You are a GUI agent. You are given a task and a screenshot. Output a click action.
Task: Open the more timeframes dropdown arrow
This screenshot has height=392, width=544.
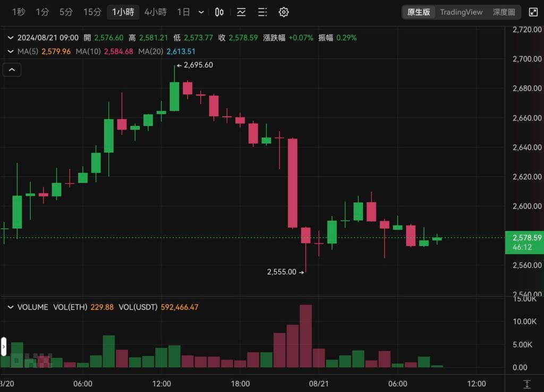(x=201, y=12)
